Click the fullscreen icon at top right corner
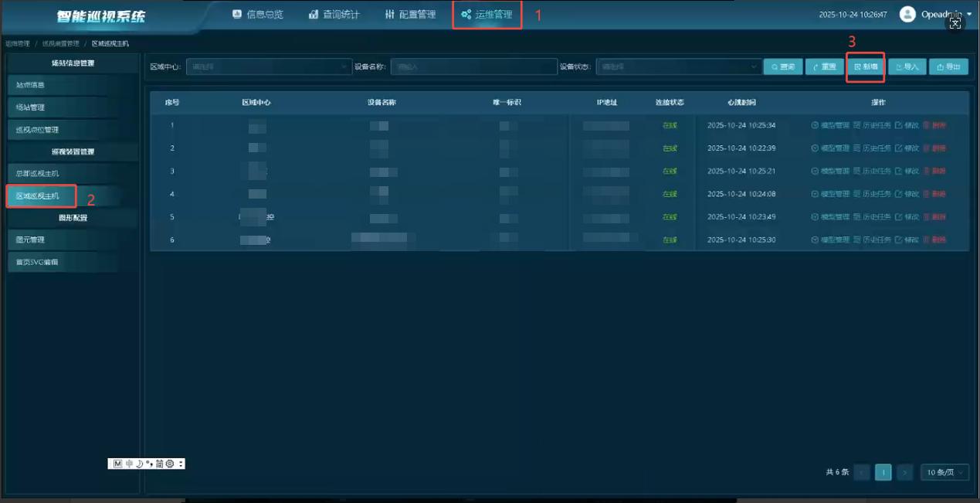The width and height of the screenshot is (980, 503). (x=955, y=24)
